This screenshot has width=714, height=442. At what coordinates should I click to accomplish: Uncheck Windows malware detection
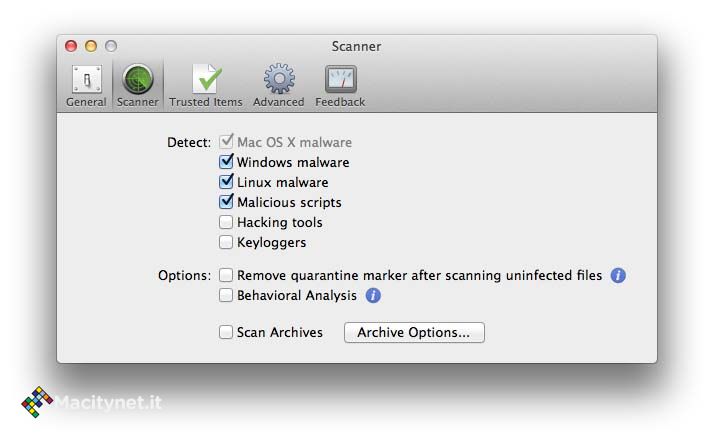[x=227, y=162]
